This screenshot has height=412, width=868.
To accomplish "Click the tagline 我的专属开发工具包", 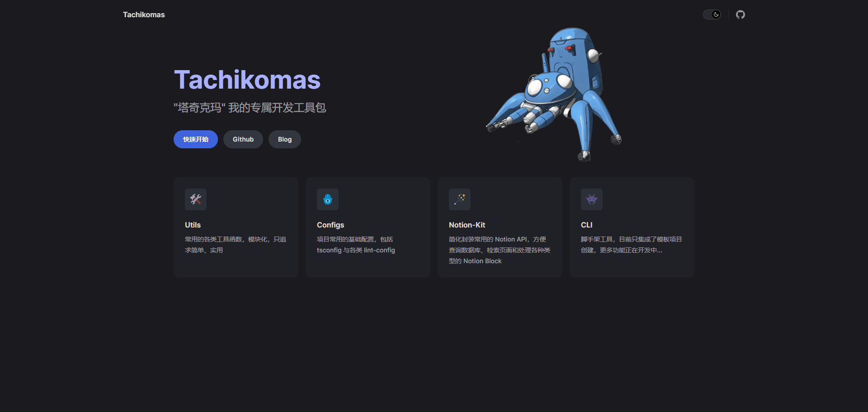I will click(250, 108).
